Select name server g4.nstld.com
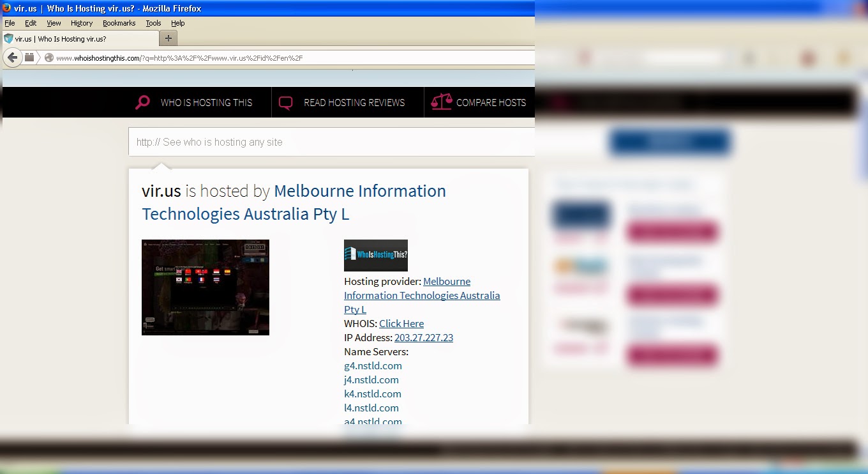The image size is (868, 474). point(373,365)
